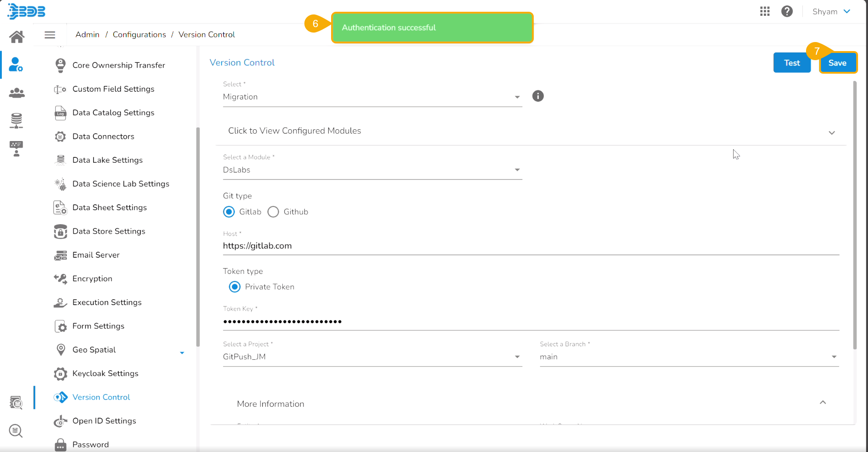
Task: Select the Github radio button
Action: 273,212
